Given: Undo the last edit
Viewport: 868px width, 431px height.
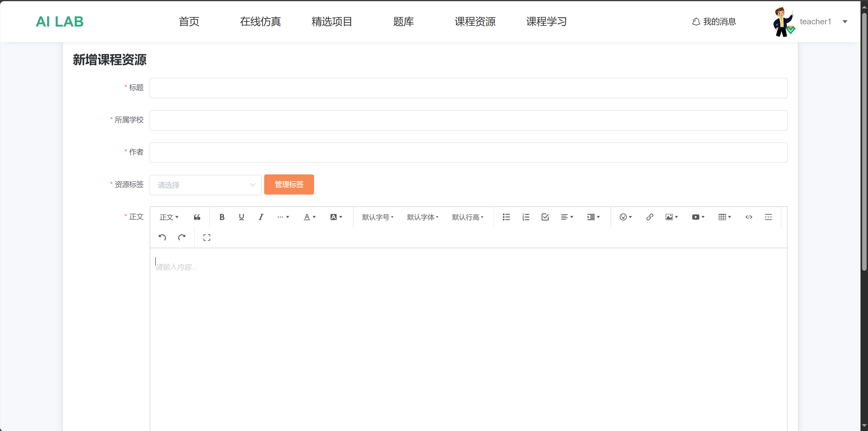Looking at the screenshot, I should [x=162, y=238].
